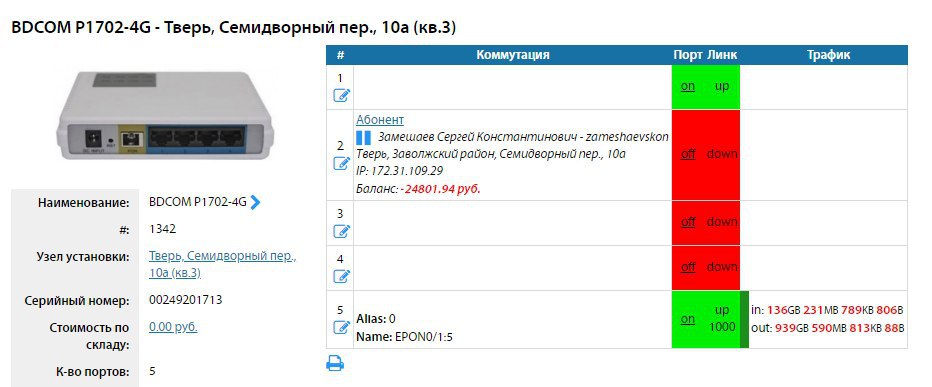The height and width of the screenshot is (387, 932).
Task: Click the Трафик column header
Action: tap(828, 55)
